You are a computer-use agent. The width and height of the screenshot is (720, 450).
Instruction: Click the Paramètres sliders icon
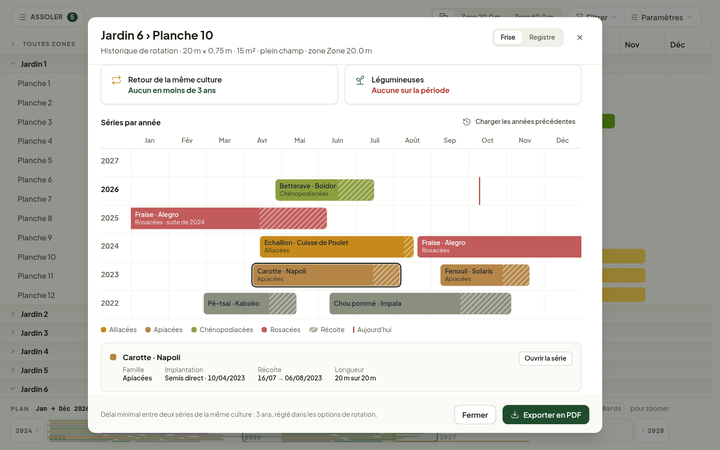(634, 17)
